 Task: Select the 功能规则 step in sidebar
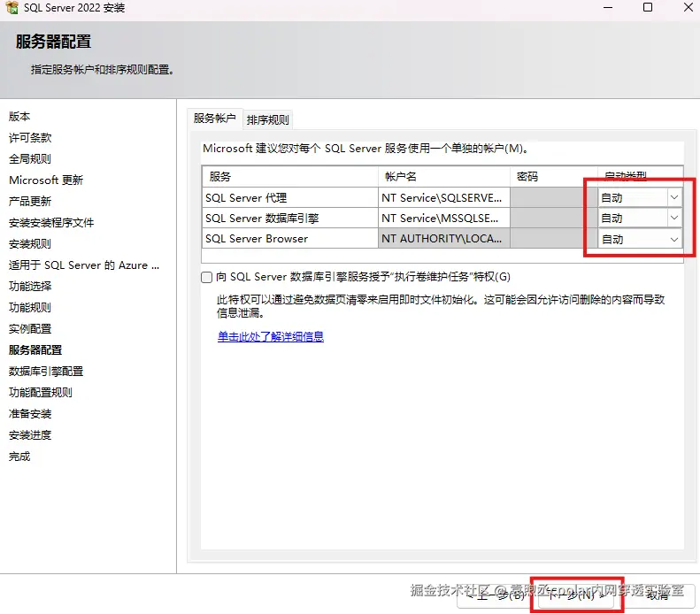click(30, 308)
